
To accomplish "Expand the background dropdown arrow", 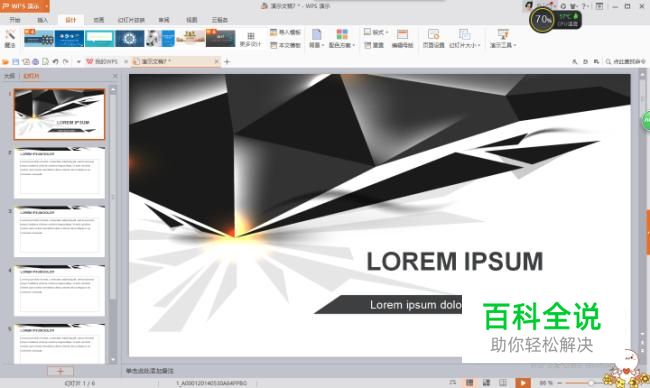I will (323, 46).
